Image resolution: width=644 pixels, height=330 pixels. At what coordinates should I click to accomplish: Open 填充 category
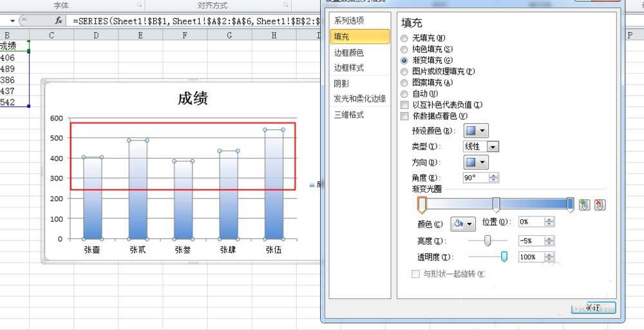(x=360, y=37)
